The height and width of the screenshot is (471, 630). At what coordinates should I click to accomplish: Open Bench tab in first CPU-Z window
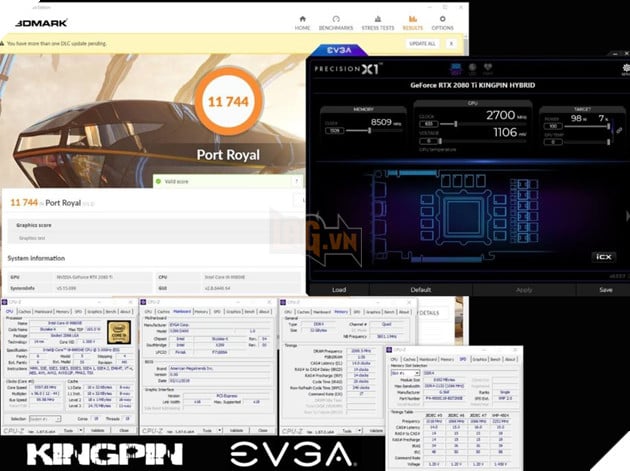point(110,311)
